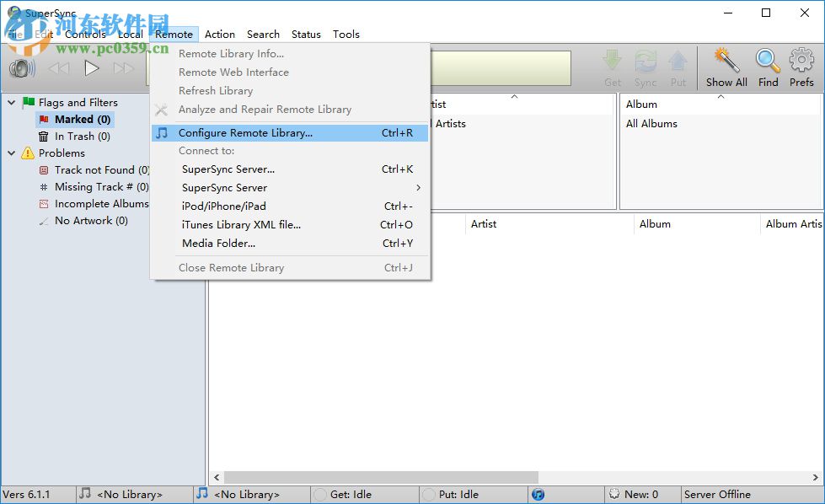Open Find with the magnifier icon

(x=768, y=61)
